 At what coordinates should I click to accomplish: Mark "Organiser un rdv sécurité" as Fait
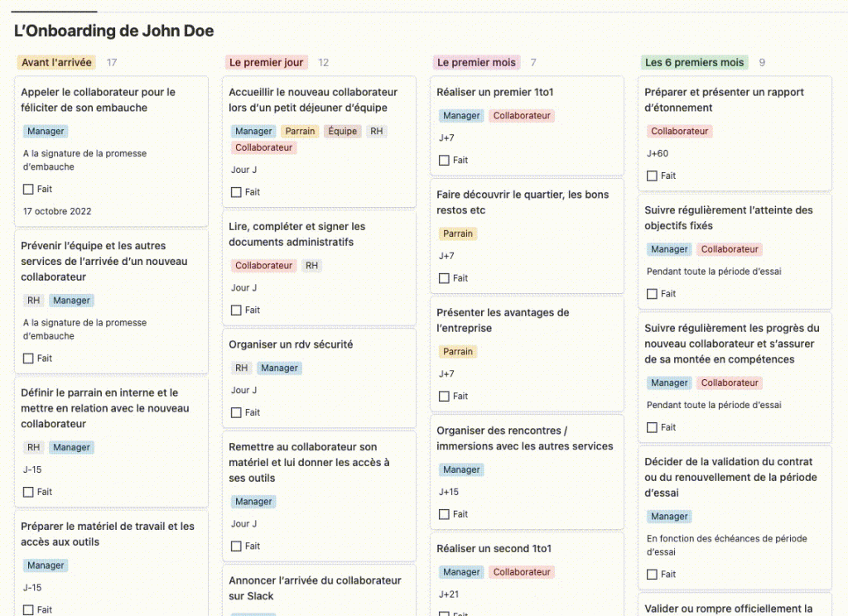pyautogui.click(x=237, y=412)
